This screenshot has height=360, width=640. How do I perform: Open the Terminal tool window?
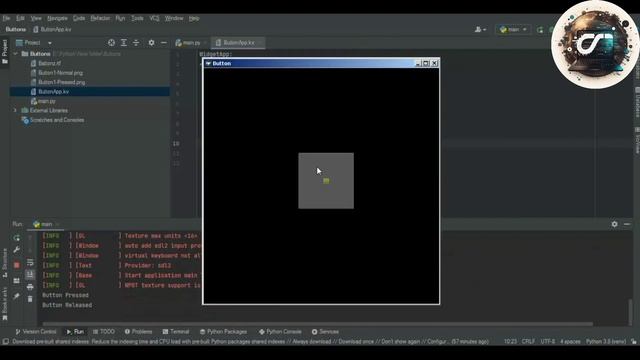[x=176, y=332]
